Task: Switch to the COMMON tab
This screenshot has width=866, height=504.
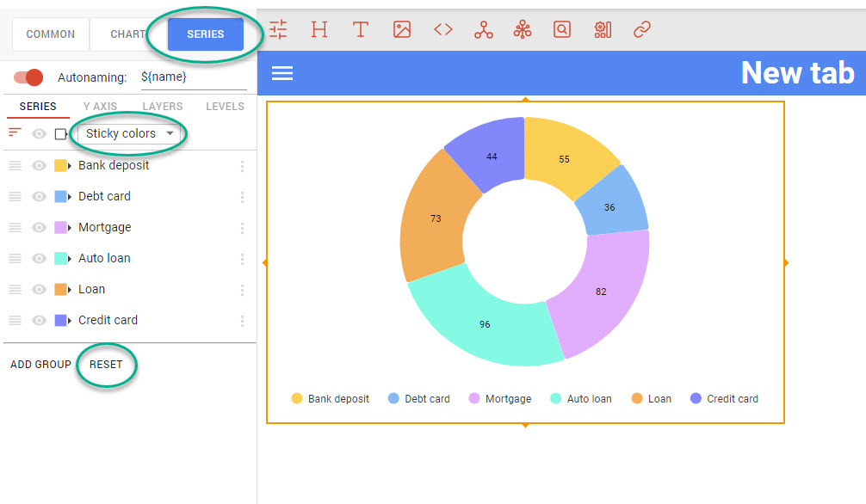Action: coord(51,34)
